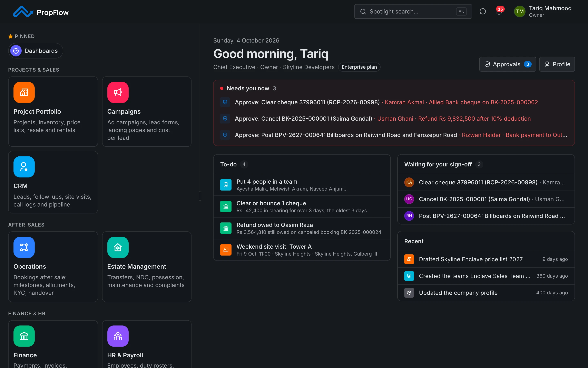588x368 pixels.
Task: Open the Campaigns megaphone icon
Action: (118, 92)
